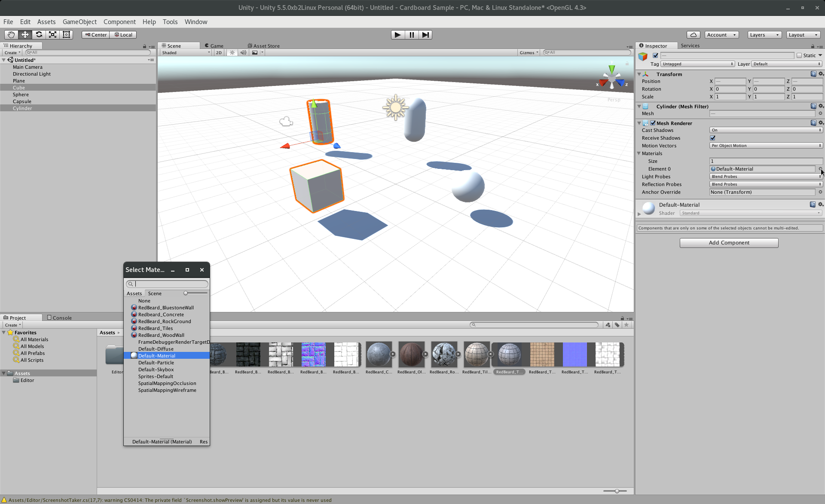Select the Rotate tool icon
The height and width of the screenshot is (504, 825).
pyautogui.click(x=39, y=35)
